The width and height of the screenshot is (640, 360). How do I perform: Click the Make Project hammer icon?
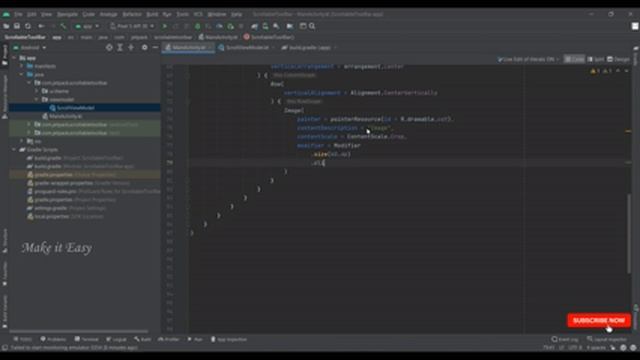[63, 26]
